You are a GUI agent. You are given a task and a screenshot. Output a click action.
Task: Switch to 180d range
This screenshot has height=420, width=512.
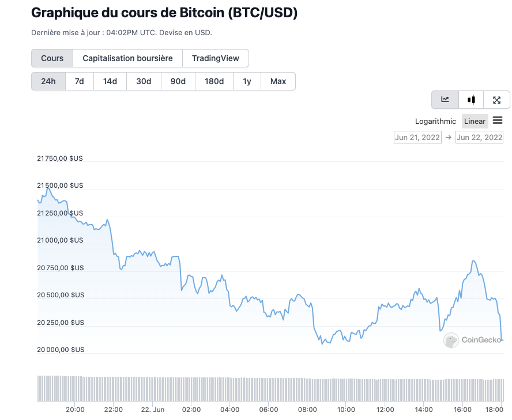click(x=214, y=81)
